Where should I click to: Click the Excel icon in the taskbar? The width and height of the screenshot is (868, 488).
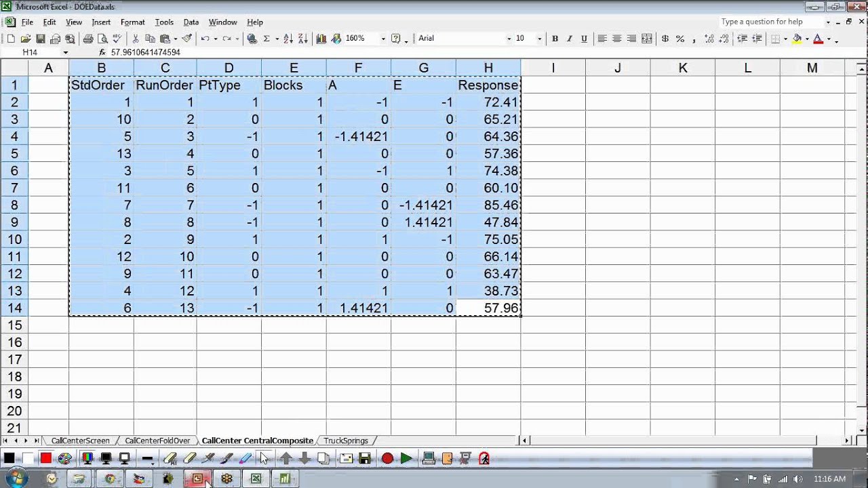pyautogui.click(x=256, y=479)
